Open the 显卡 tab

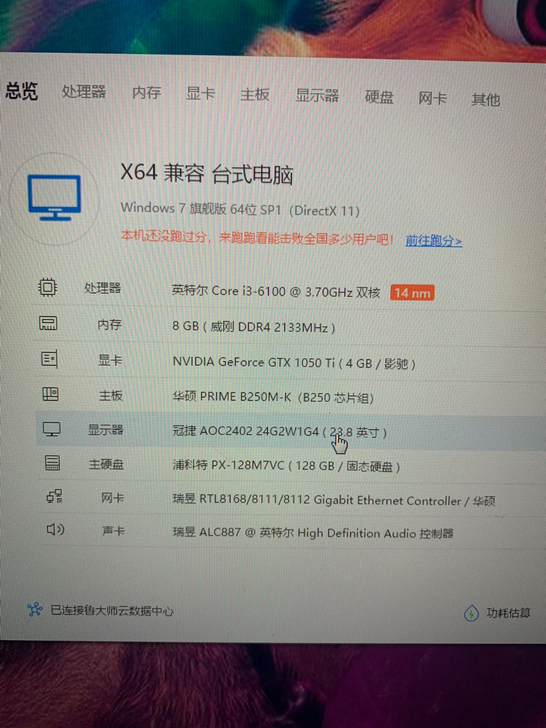click(201, 93)
